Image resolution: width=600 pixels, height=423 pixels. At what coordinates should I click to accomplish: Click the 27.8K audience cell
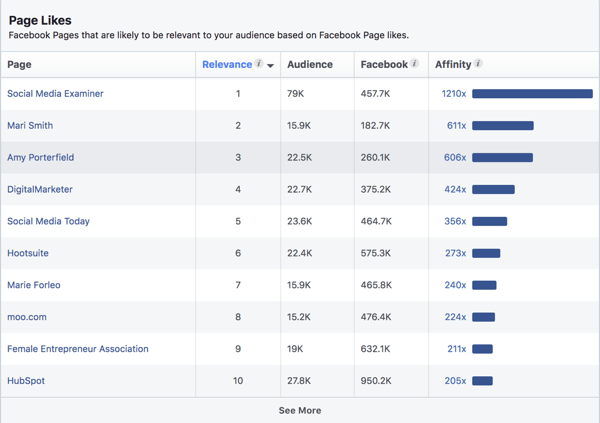[x=299, y=381]
